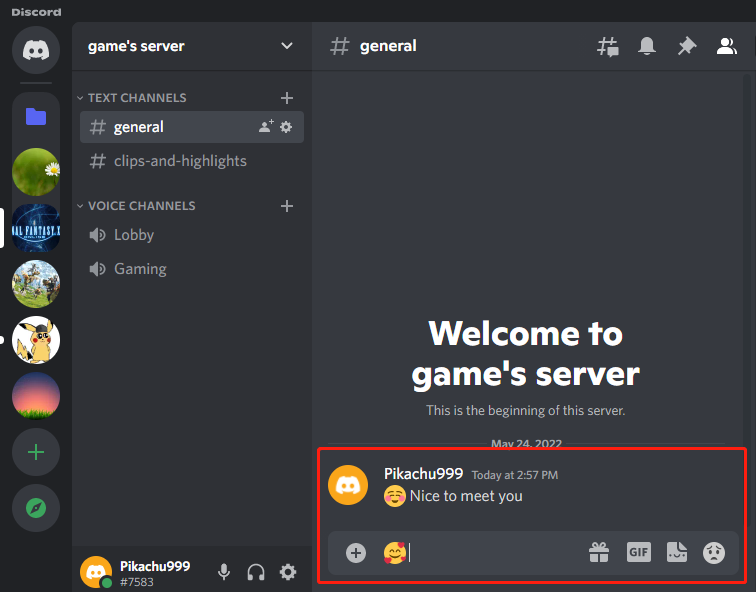Open the emoji picker
Viewport: 756px width, 592px height.
click(714, 553)
